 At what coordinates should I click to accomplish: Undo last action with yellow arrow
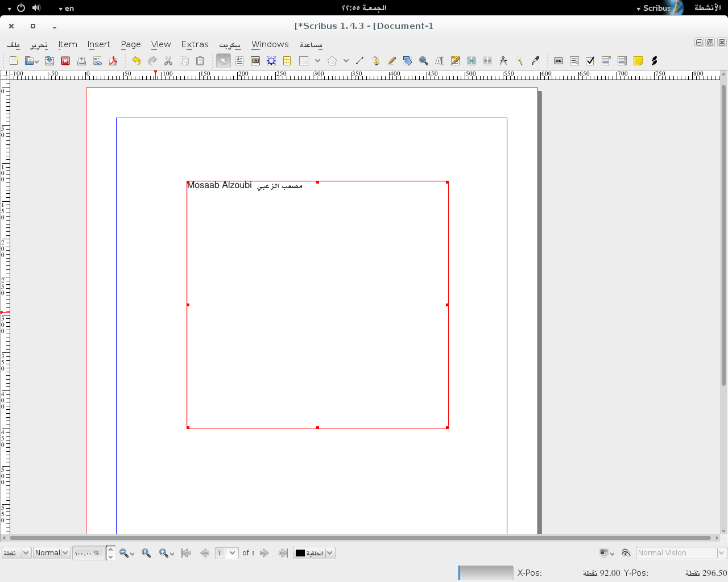(136, 61)
